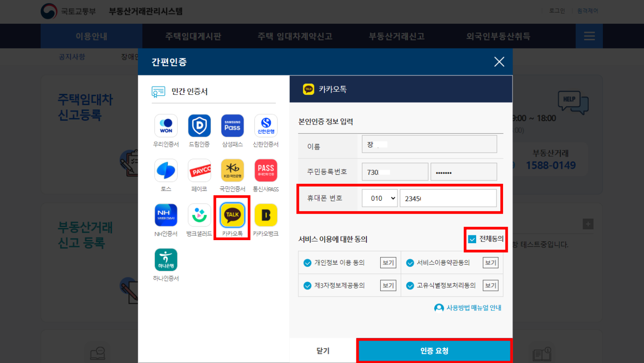
Task: Click the 인증 요청 button
Action: click(x=435, y=350)
